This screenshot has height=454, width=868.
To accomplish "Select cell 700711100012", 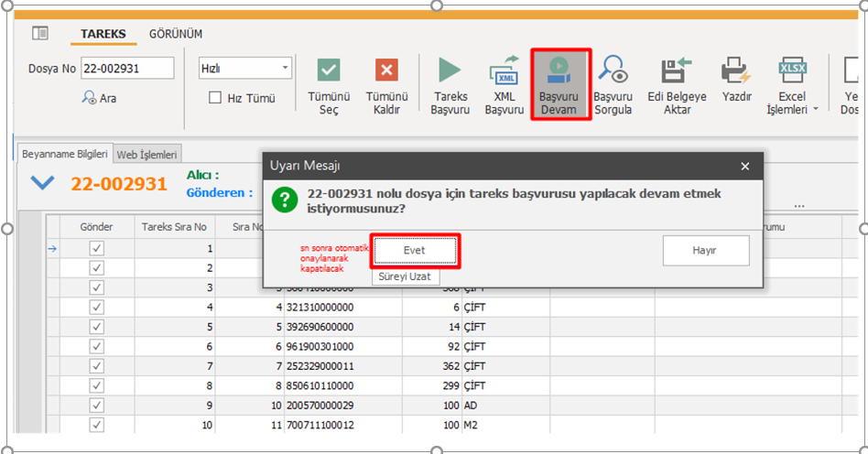I will [x=343, y=426].
